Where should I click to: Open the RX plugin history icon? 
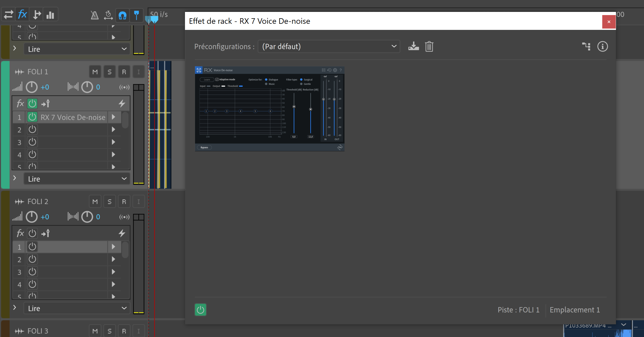[329, 70]
